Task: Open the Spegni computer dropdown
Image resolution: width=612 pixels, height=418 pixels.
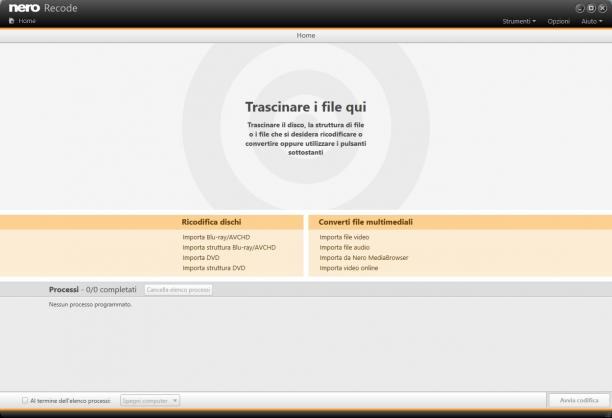Action: pos(150,400)
